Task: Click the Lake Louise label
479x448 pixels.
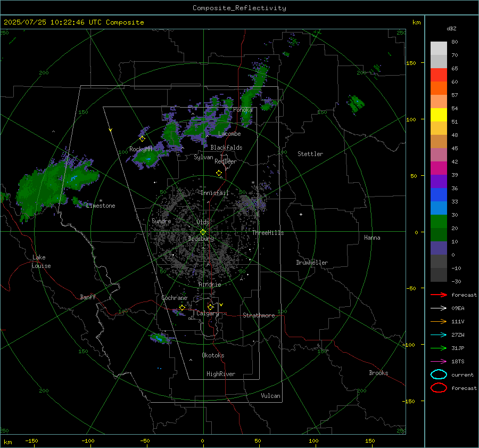Action: click(x=42, y=262)
